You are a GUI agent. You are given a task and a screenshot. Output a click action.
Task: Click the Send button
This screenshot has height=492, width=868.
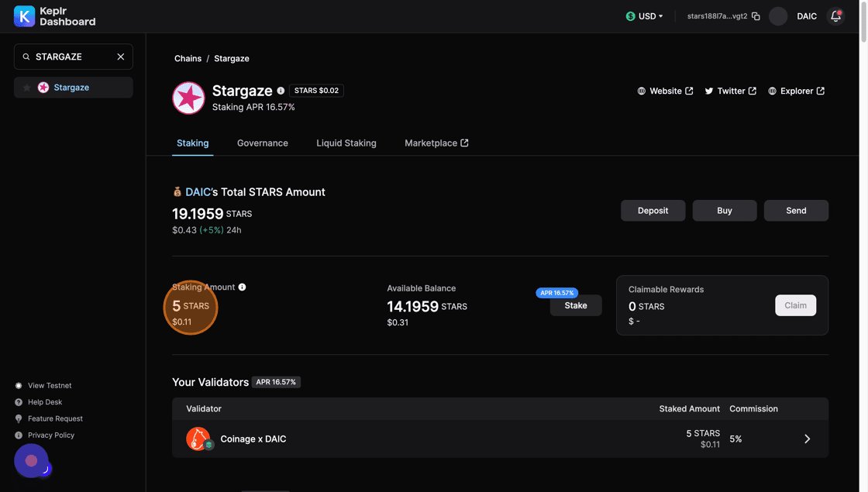pyautogui.click(x=796, y=211)
